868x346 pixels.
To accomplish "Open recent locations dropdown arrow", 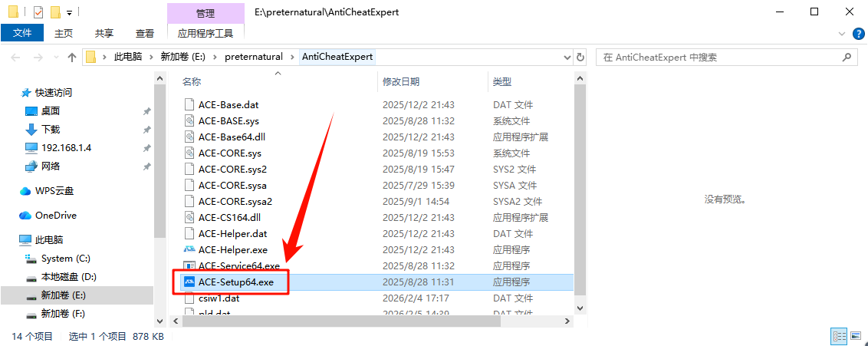I will click(55, 57).
